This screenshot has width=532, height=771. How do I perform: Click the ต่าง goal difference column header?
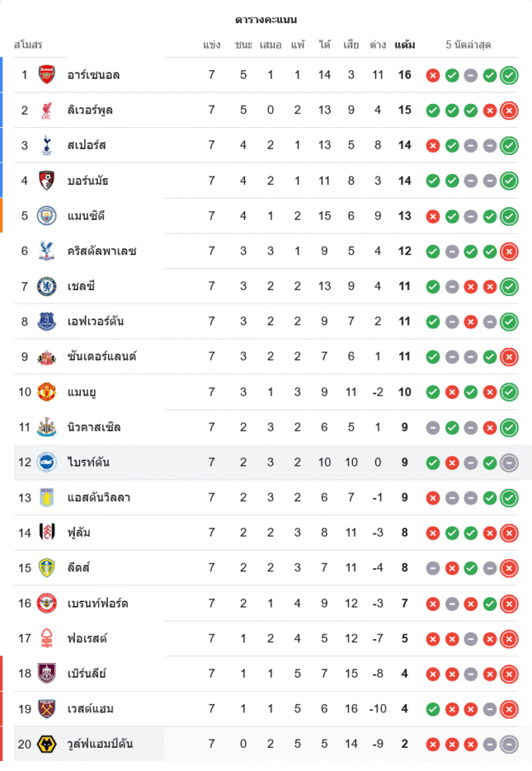pyautogui.click(x=377, y=45)
